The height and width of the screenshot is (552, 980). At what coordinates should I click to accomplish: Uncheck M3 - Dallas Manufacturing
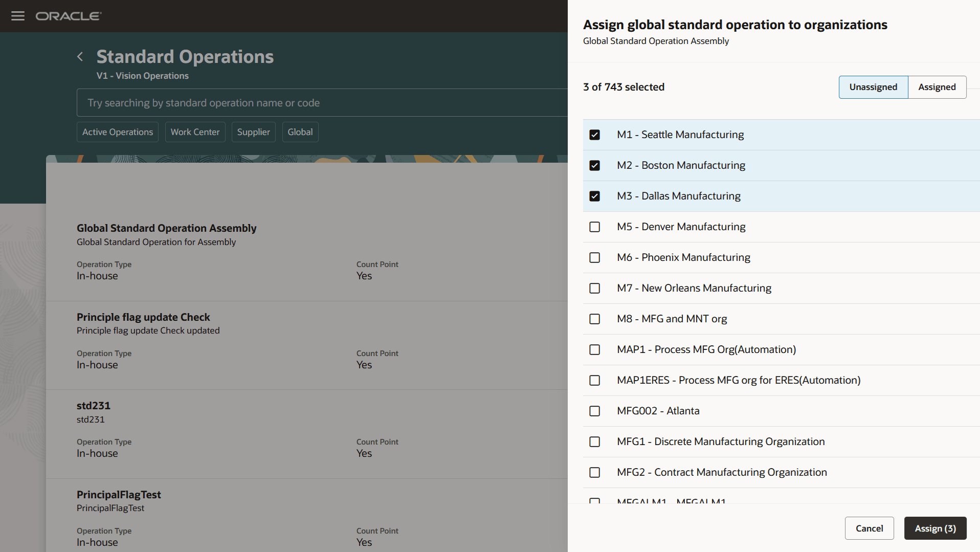pyautogui.click(x=594, y=196)
